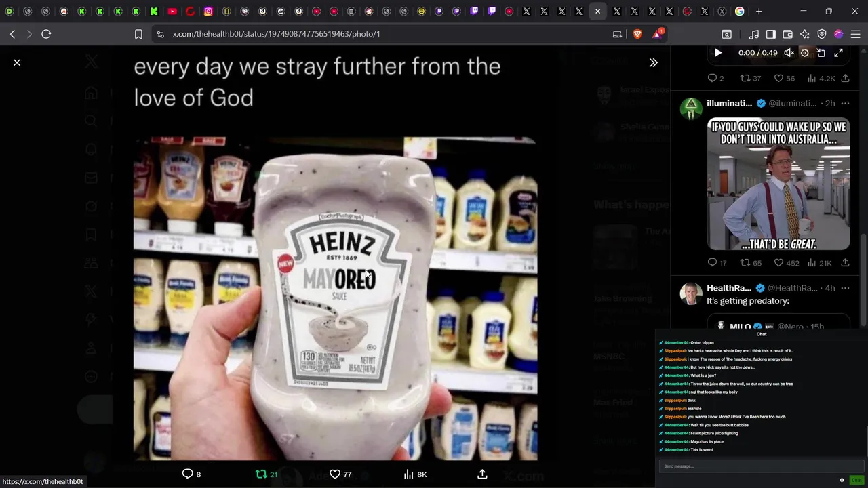Click the green Chat send button
The image size is (868, 488).
[856, 480]
